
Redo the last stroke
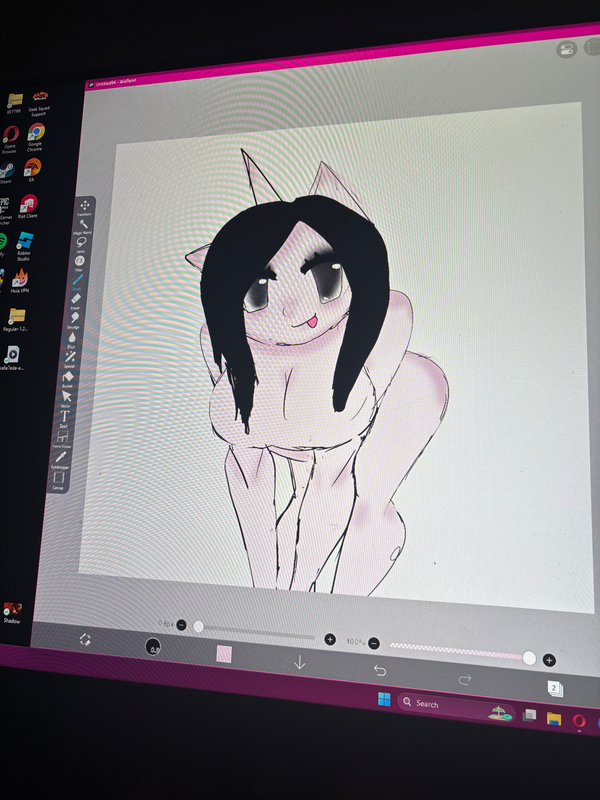coord(464,679)
